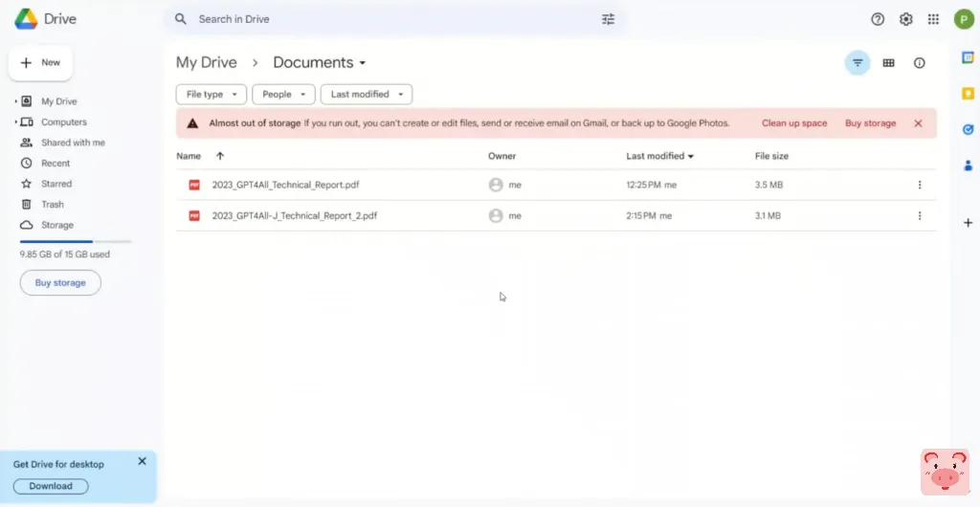Open search options filter icon
This screenshot has width=980, height=507.
pos(608,19)
